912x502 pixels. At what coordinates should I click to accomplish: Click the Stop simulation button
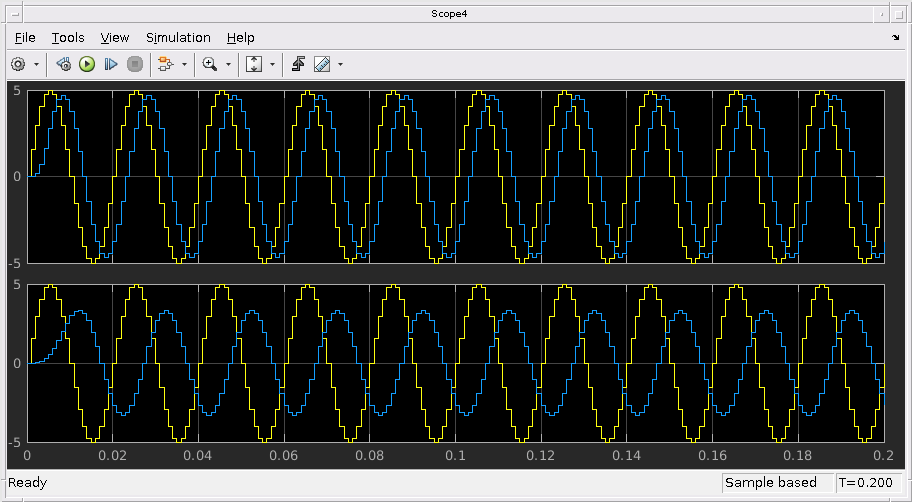[135, 64]
